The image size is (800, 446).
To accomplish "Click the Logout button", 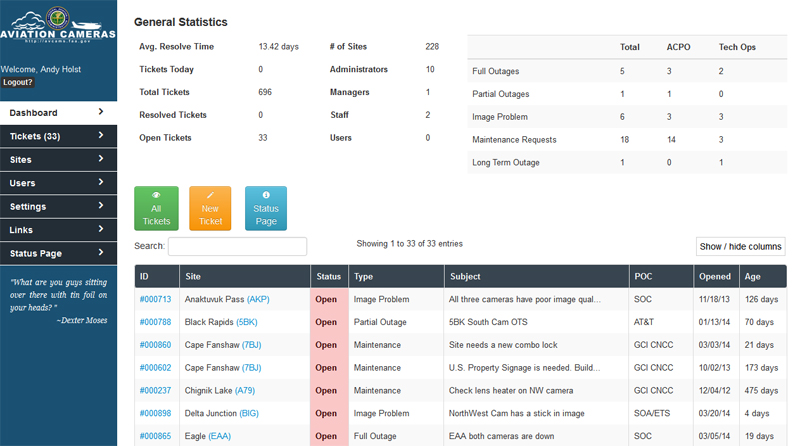I will tap(17, 83).
